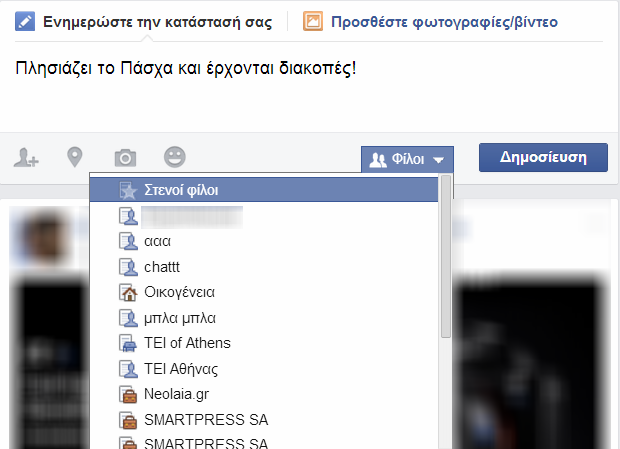
Task: Click the photo icon beside Προσθέστε φωτογραφίες
Action: click(x=313, y=21)
